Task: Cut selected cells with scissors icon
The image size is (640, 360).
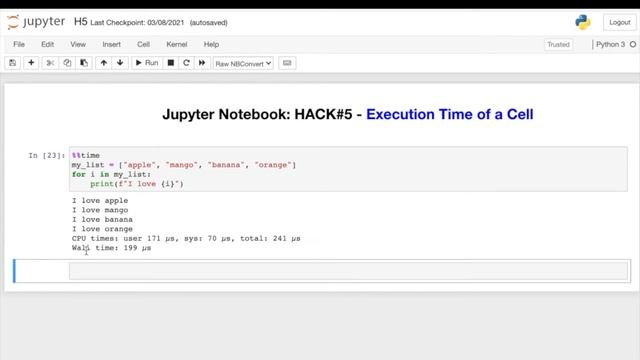Action: [50, 63]
